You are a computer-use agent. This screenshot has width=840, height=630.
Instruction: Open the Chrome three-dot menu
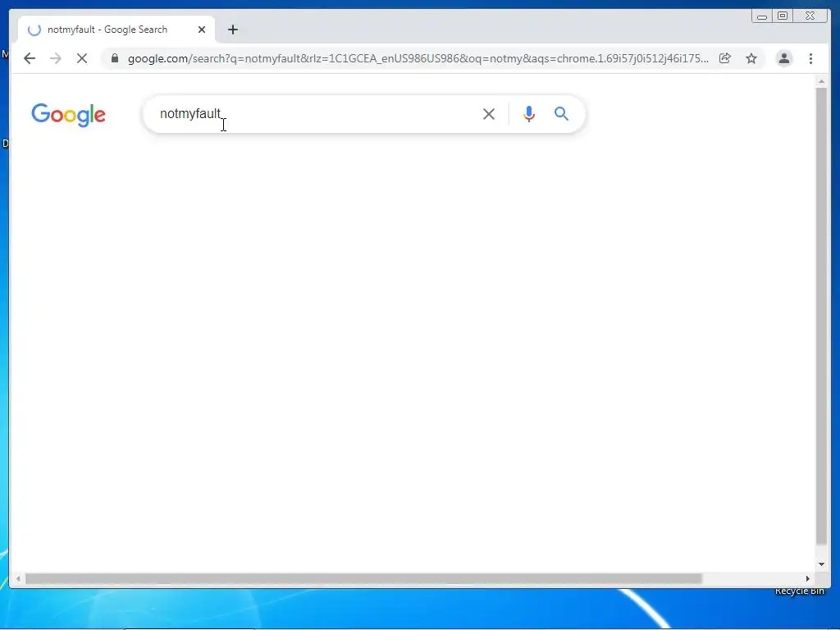[810, 58]
